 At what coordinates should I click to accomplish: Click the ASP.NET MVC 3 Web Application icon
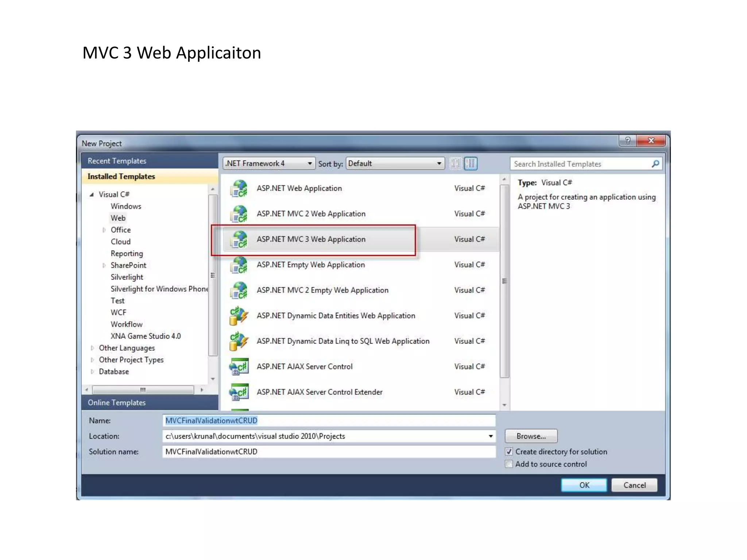239,240
